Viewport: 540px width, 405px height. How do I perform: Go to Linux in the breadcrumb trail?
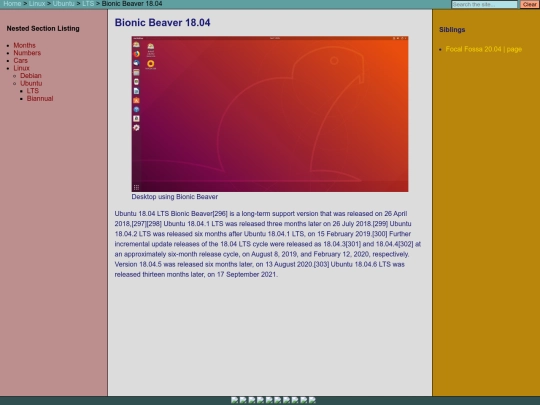tap(37, 4)
